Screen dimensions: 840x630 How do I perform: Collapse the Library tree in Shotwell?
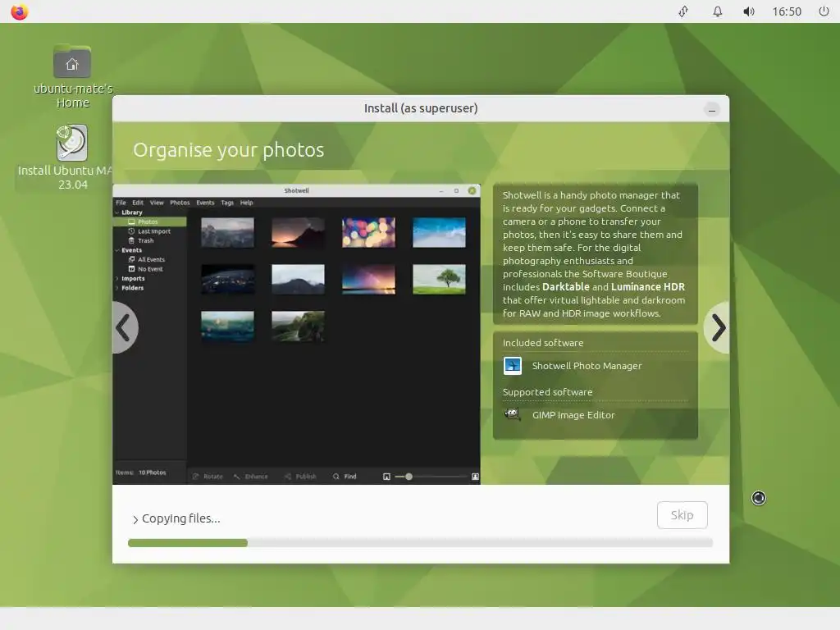tap(116, 212)
